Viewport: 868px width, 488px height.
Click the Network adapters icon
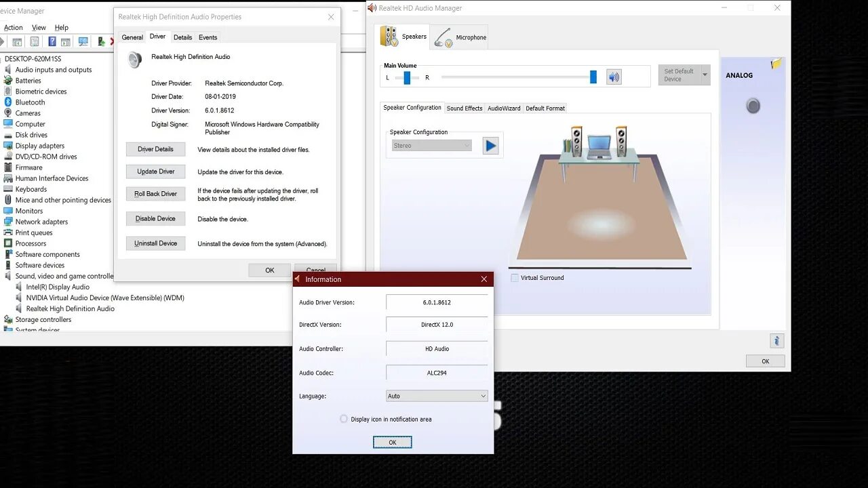(8, 222)
